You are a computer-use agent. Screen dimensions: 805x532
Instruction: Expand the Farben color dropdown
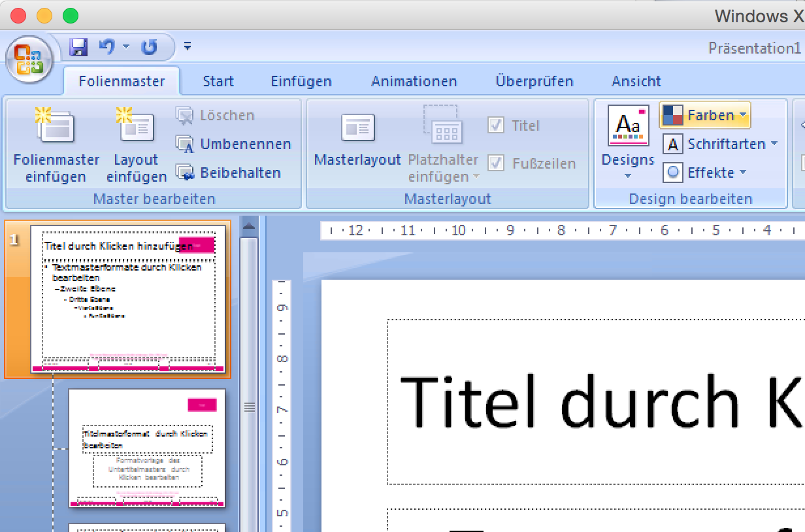(704, 116)
